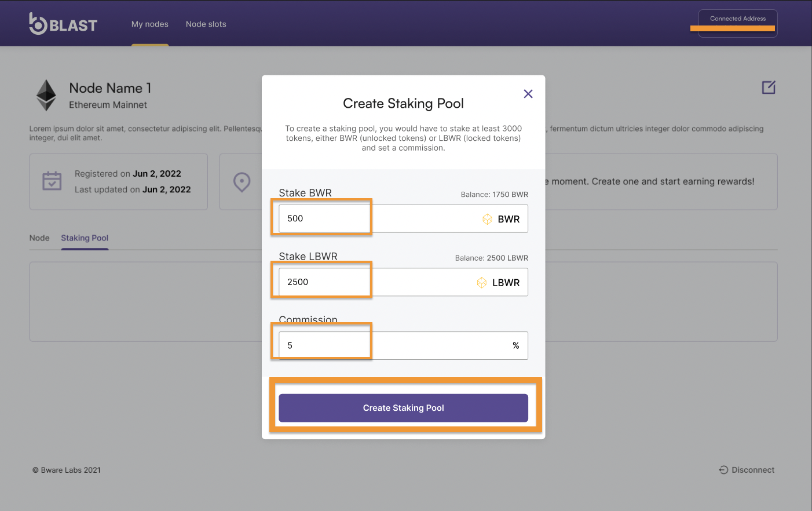The height and width of the screenshot is (511, 812).
Task: Focus the Stake LBWR amount field
Action: point(376,282)
